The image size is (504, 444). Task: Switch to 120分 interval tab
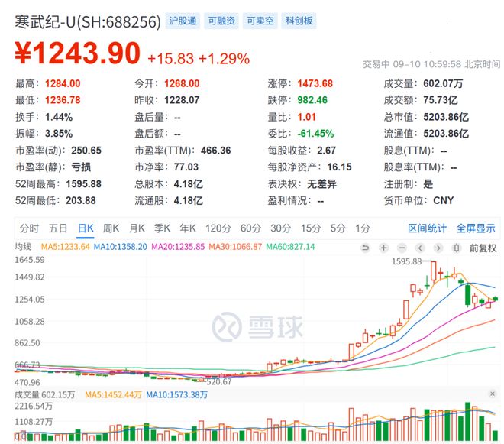[218, 228]
